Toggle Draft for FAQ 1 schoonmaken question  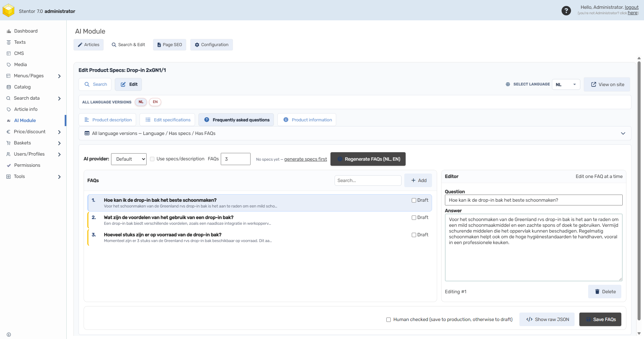click(414, 200)
